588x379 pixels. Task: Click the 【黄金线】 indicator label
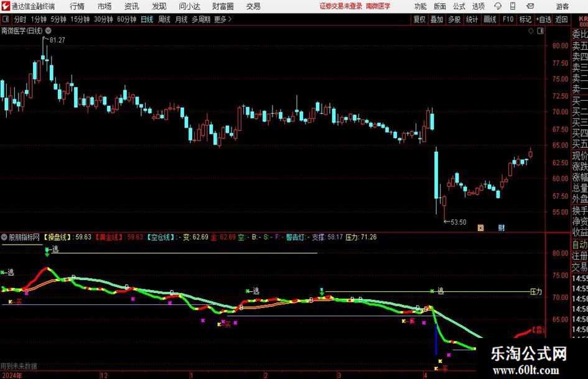pos(109,237)
